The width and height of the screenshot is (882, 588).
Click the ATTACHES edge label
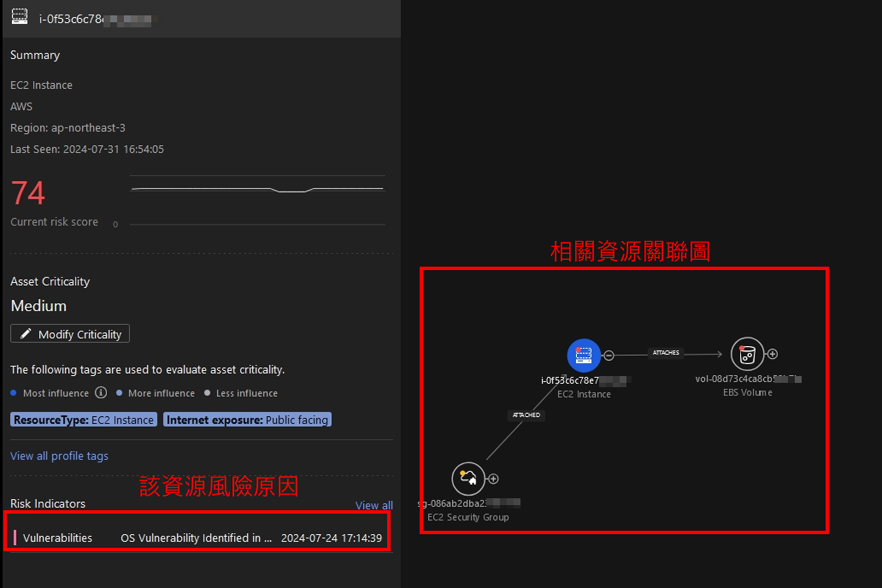tap(665, 353)
